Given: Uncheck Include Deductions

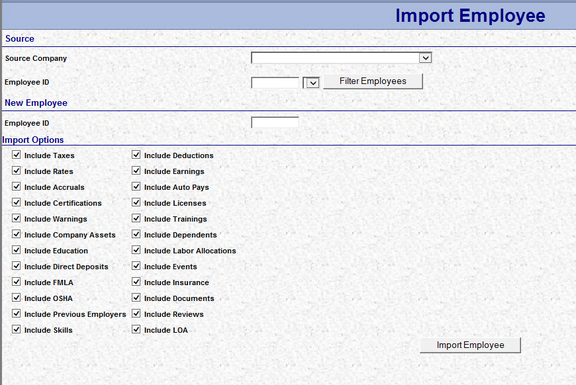Looking at the screenshot, I should [x=136, y=155].
